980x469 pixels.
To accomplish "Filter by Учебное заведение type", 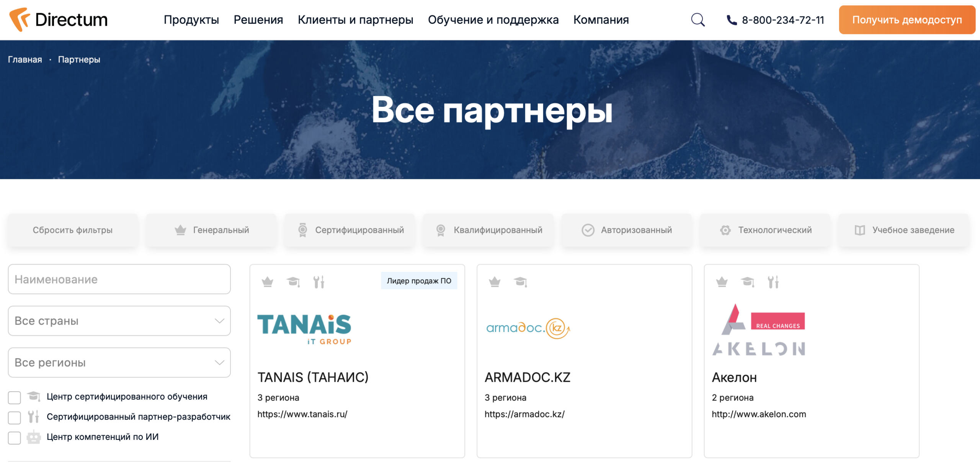I will point(904,230).
